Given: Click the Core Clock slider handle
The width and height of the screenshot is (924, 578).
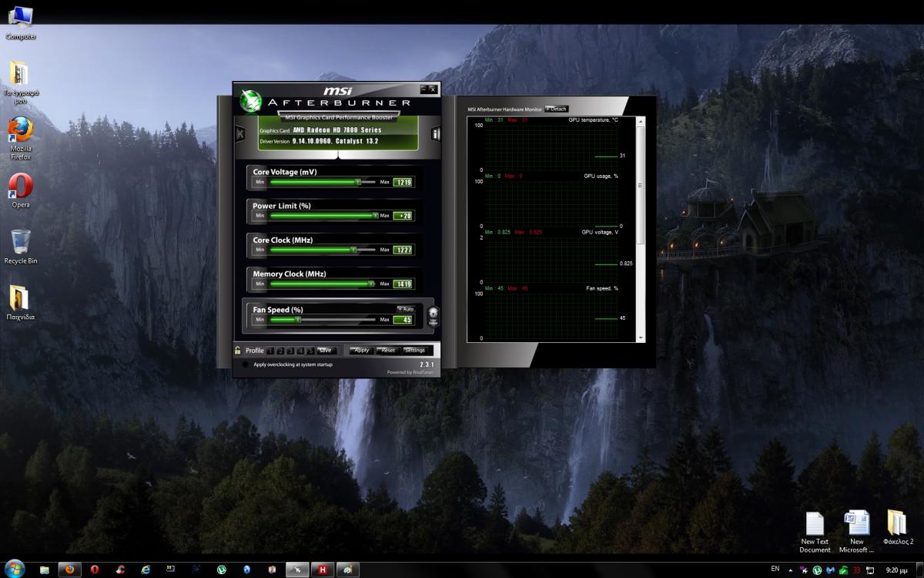Looking at the screenshot, I should 353,250.
